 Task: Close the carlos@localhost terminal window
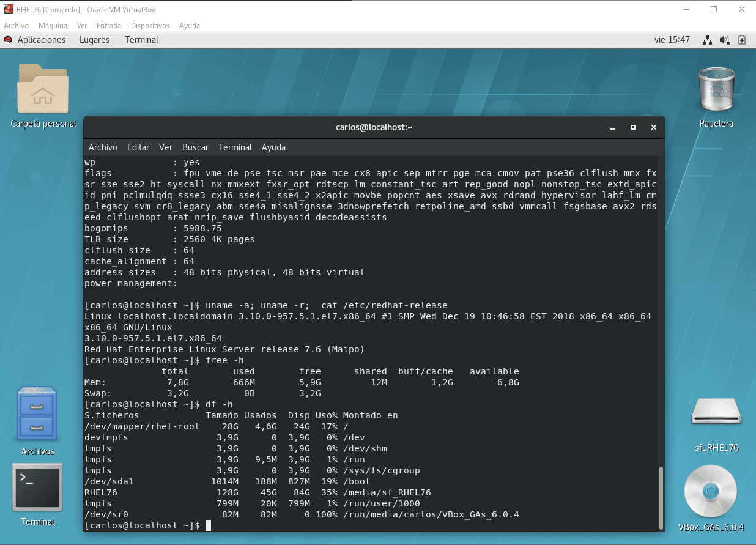coord(654,128)
